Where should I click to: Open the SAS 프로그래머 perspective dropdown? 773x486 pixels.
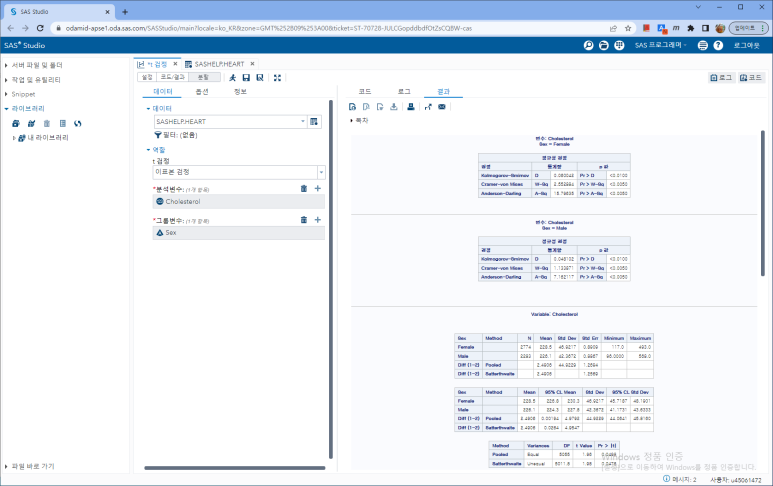pyautogui.click(x=661, y=45)
